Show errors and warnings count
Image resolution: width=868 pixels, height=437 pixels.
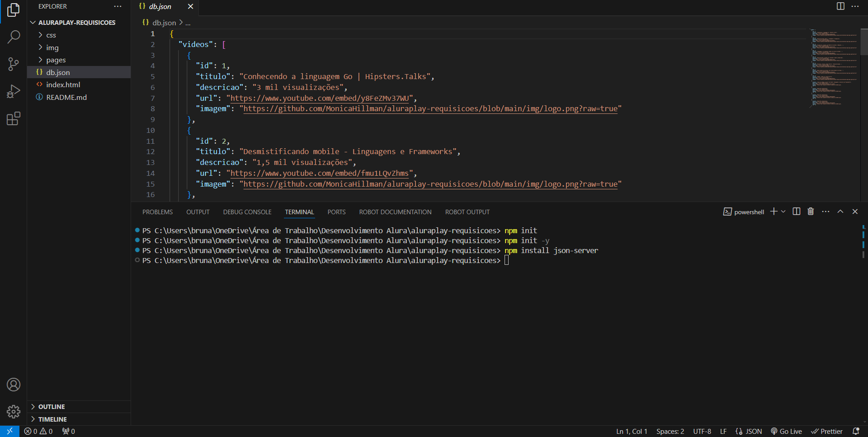pos(38,431)
